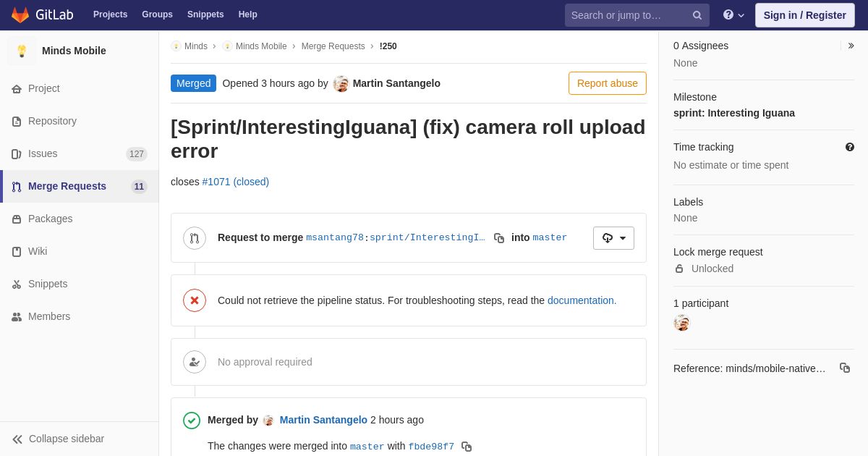The width and height of the screenshot is (868, 456).
Task: Click the Report abuse button
Action: point(608,83)
